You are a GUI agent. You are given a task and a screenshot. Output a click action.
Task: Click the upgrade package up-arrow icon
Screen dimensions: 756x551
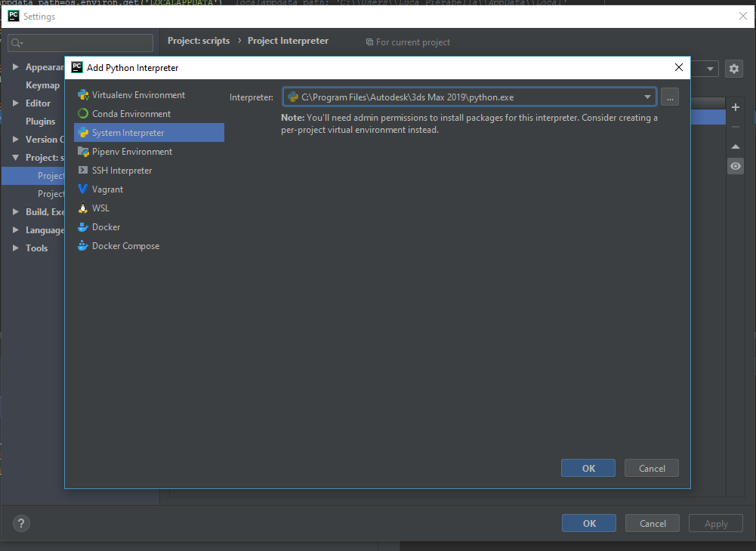(x=736, y=146)
